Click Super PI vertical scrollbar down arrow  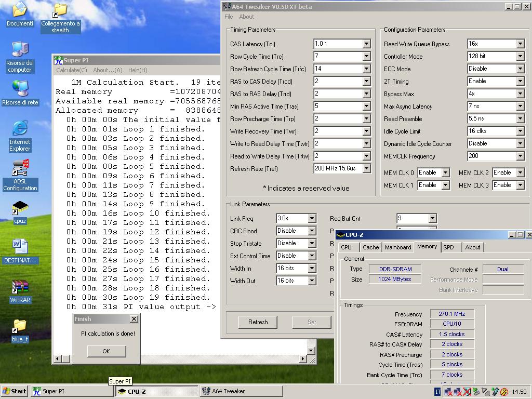pyautogui.click(x=311, y=351)
